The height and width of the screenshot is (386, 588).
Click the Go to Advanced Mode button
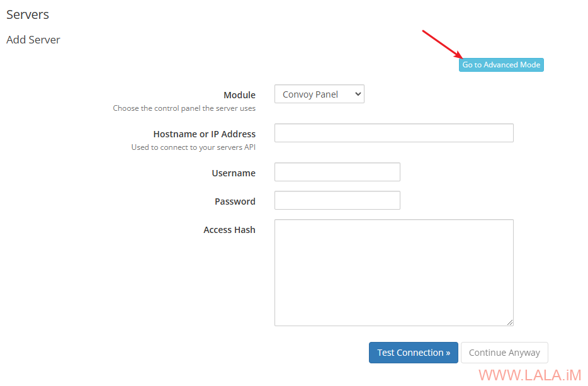[501, 65]
